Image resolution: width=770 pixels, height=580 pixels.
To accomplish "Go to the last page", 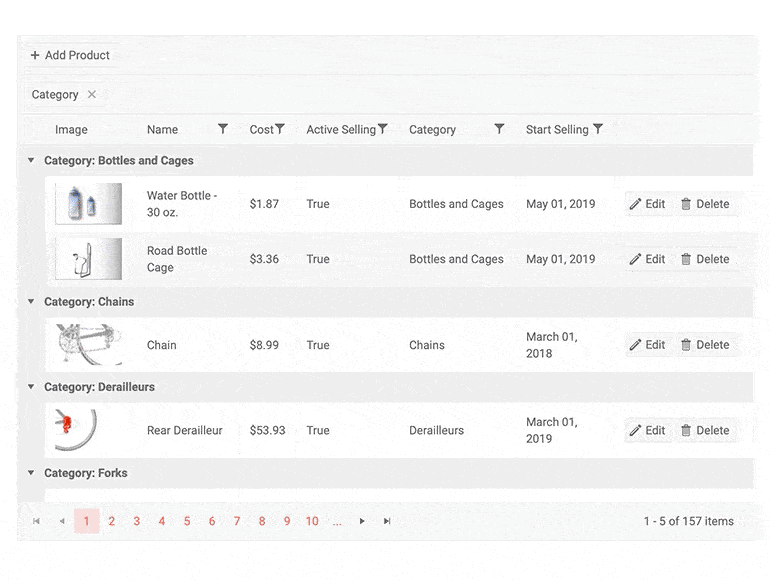I will pos(387,521).
